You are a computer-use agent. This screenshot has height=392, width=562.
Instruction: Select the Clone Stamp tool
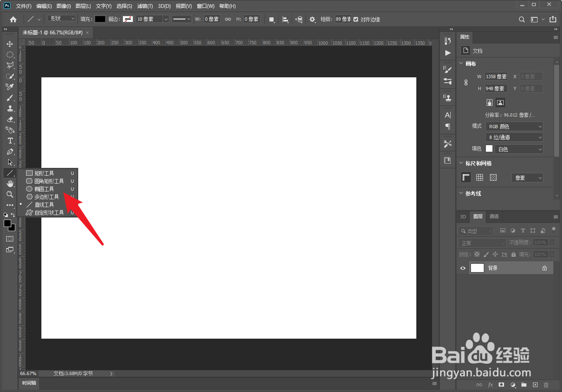[10, 108]
